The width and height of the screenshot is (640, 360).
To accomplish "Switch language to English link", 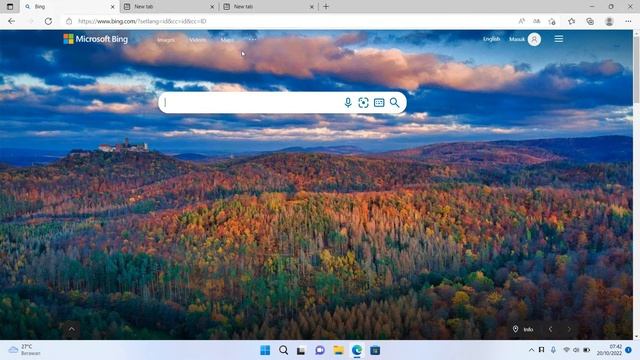I will pos(491,39).
